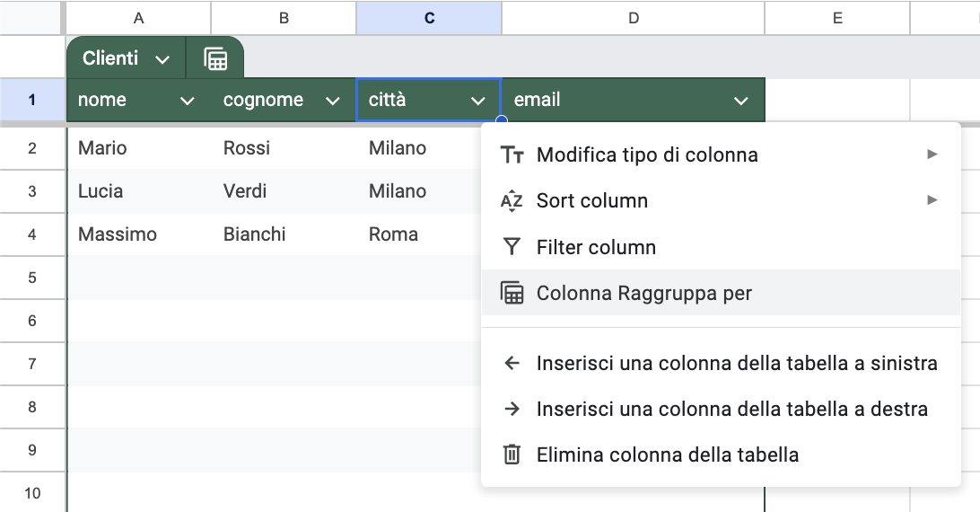Expand the nome column dropdown arrow
The image size is (980, 512).
187,101
